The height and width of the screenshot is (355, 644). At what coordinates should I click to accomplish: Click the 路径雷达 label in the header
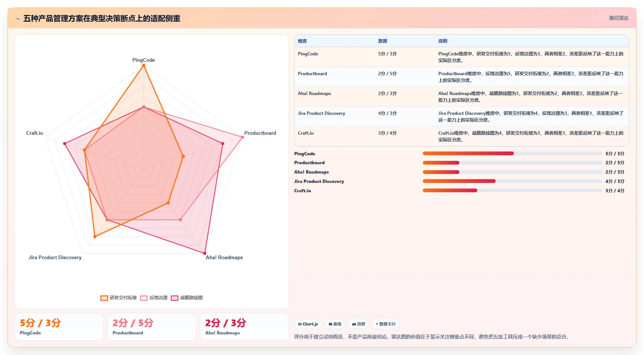619,18
